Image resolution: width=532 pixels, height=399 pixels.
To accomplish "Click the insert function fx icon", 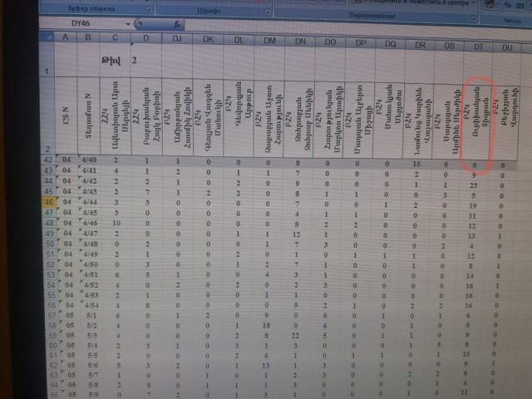I will pyautogui.click(x=177, y=25).
